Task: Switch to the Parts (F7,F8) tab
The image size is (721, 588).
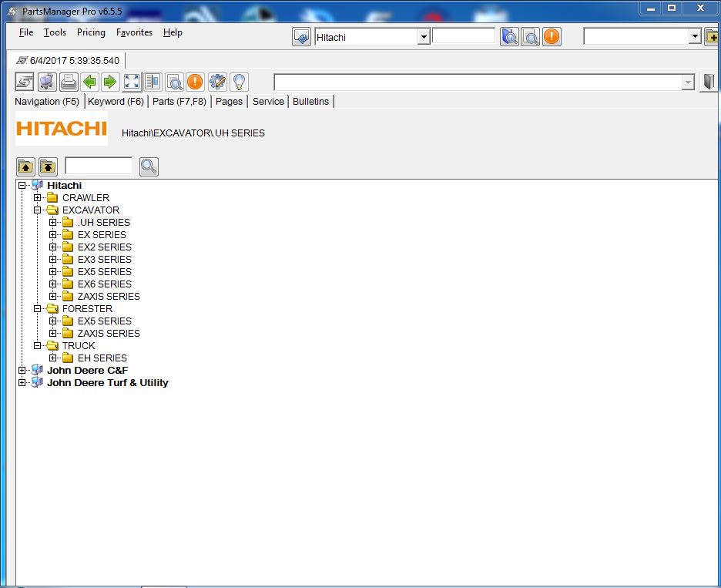Action: 179,101
